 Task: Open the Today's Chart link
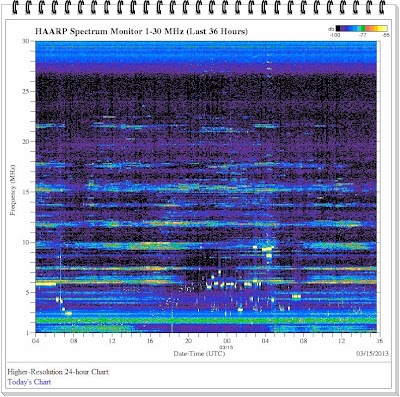pos(29,382)
